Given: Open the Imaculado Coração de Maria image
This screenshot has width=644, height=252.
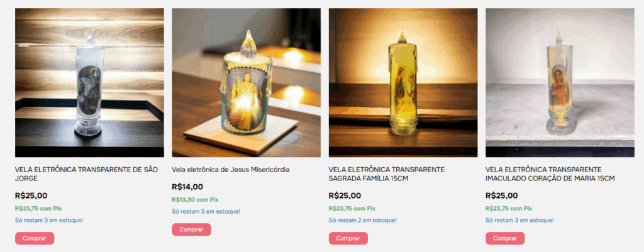Looking at the screenshot, I should [x=560, y=82].
